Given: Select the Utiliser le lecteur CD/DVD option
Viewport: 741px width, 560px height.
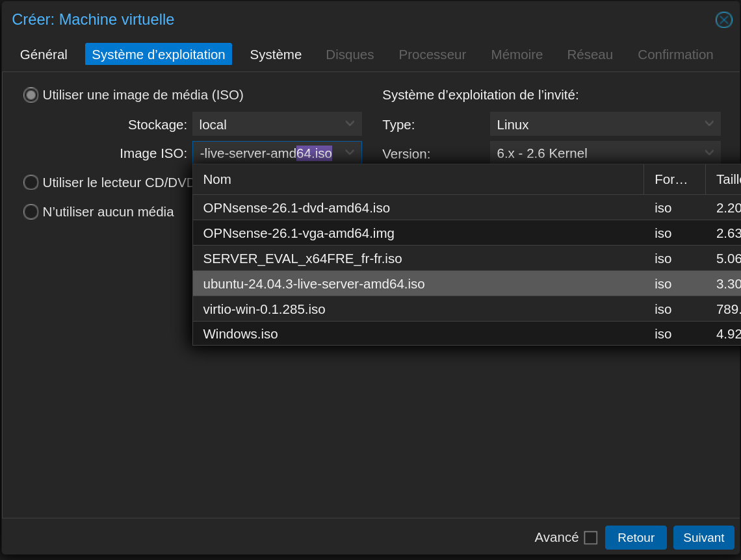Looking at the screenshot, I should point(31,183).
